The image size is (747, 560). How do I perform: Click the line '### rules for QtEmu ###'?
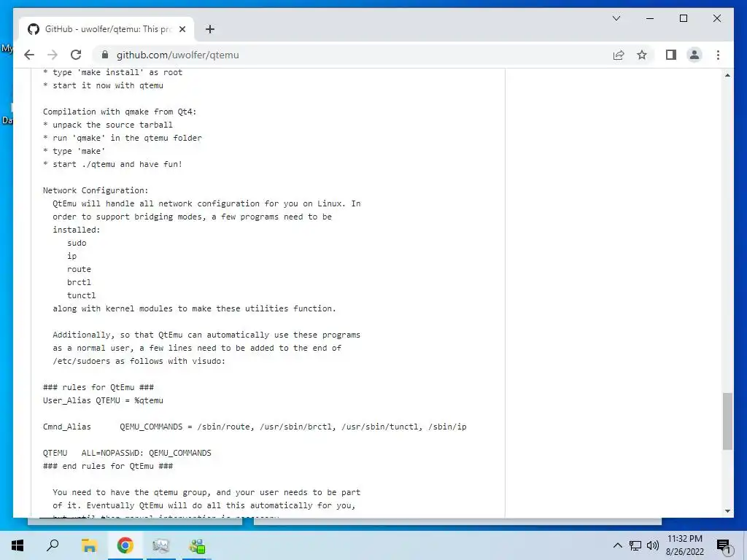[98, 387]
